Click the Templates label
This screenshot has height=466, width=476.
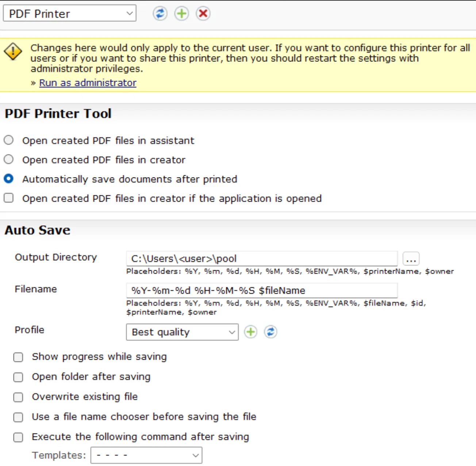(x=59, y=455)
